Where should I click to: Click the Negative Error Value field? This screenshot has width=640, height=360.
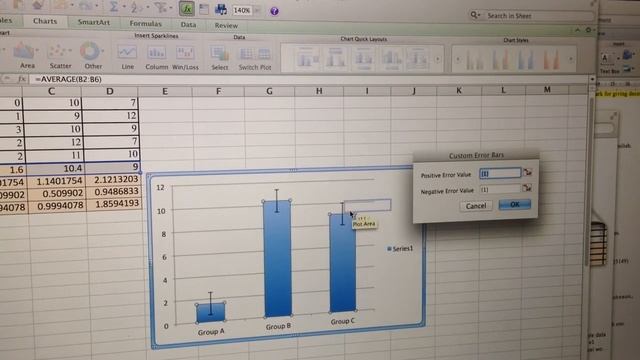click(500, 189)
